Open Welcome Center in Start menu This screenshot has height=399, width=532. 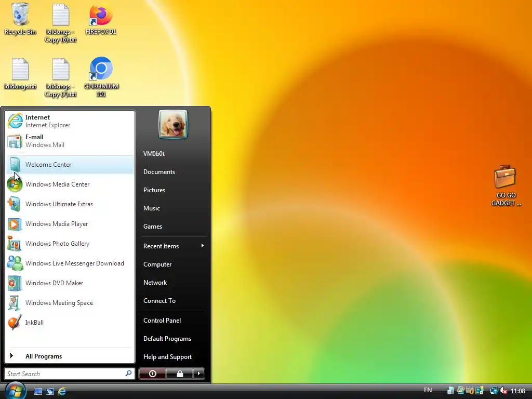pos(70,165)
